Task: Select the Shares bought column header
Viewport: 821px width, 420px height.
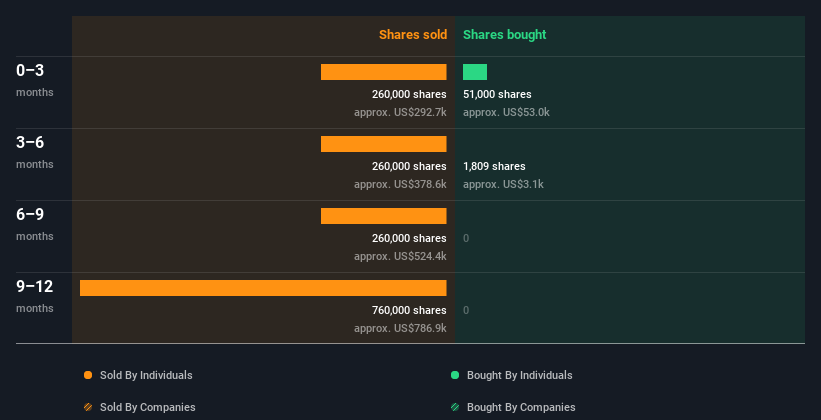Action: click(x=504, y=35)
